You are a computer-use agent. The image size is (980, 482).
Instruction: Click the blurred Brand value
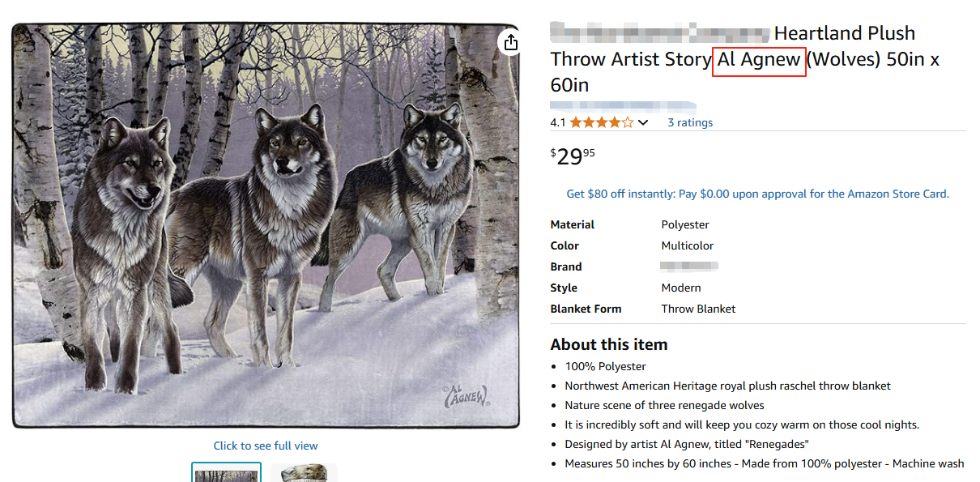pyautogui.click(x=688, y=267)
